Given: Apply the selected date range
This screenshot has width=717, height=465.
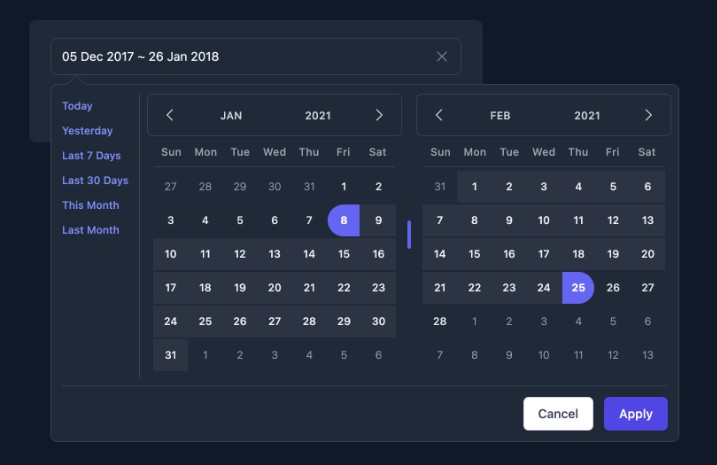Looking at the screenshot, I should coord(636,414).
